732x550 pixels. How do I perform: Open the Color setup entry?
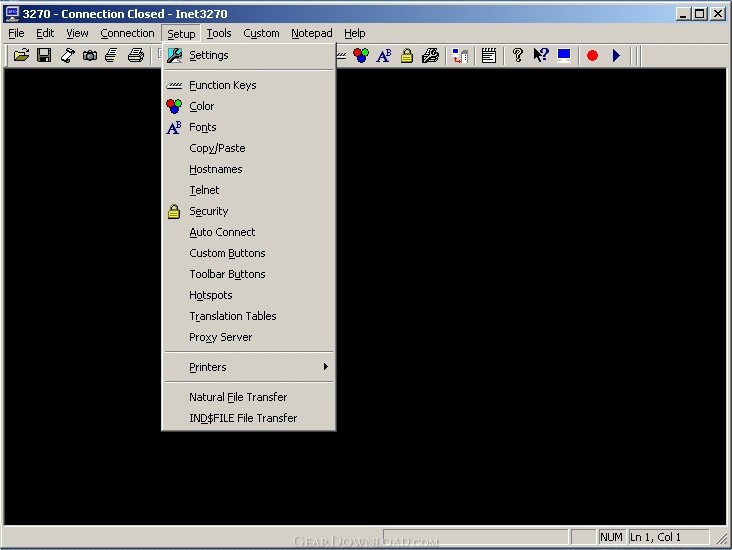[x=249, y=106]
